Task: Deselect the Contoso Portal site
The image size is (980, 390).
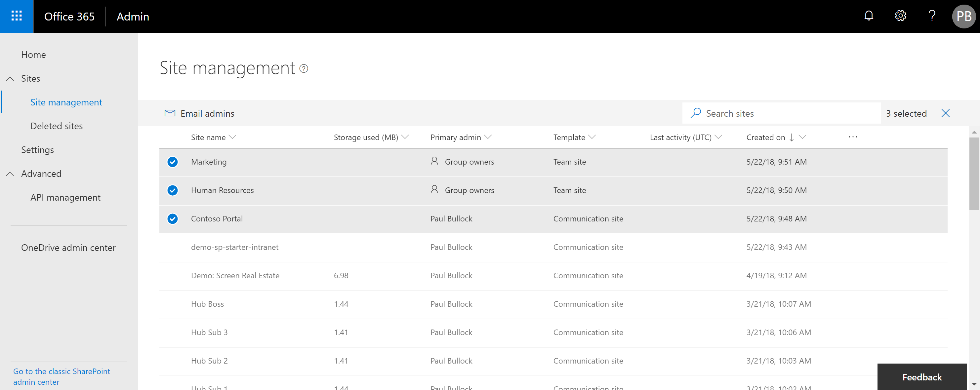Action: 172,219
